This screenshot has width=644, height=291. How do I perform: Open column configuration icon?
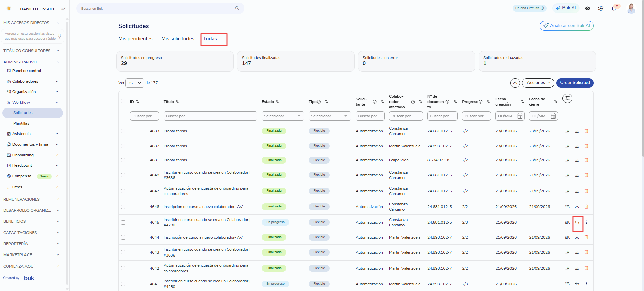567,98
